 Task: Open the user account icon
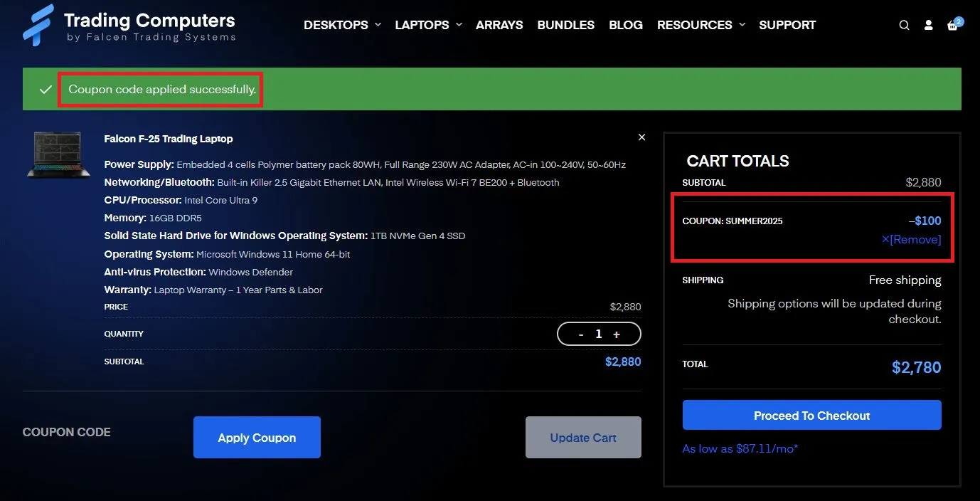point(928,25)
